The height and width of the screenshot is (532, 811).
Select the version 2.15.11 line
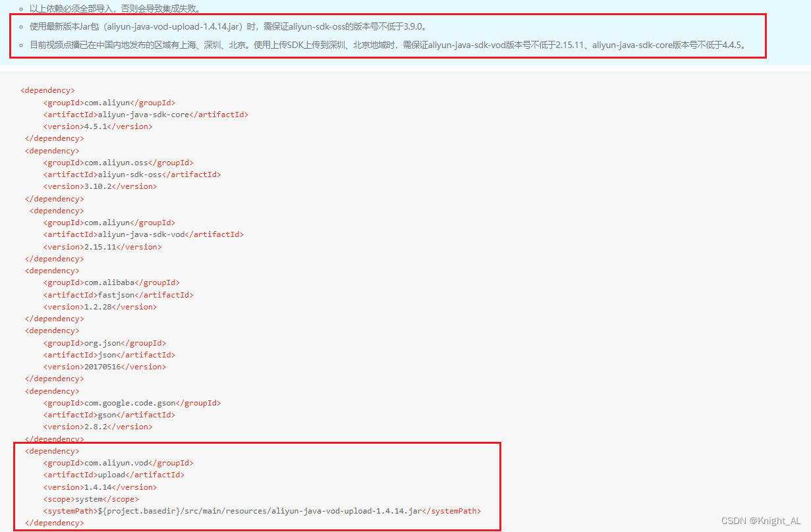coord(102,247)
